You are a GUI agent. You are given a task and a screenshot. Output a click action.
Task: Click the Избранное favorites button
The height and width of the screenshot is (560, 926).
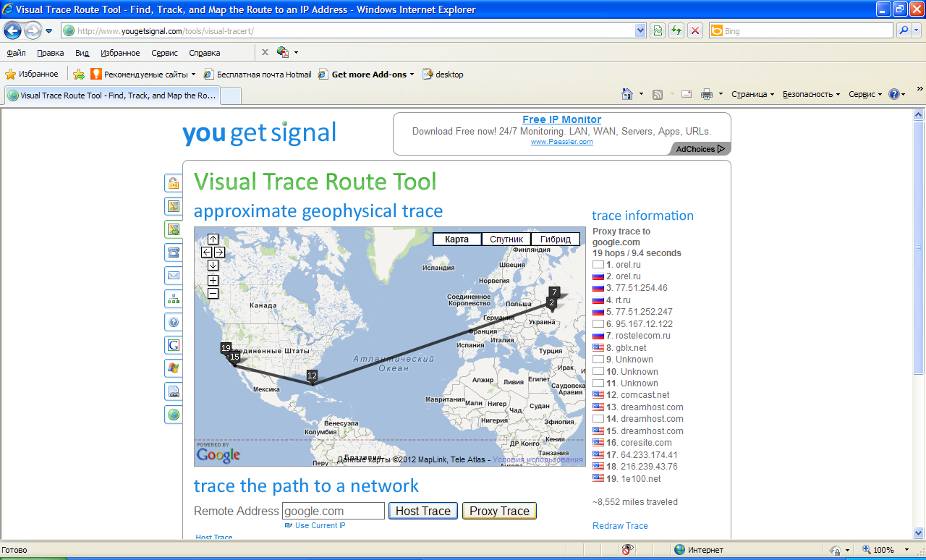pyautogui.click(x=31, y=74)
